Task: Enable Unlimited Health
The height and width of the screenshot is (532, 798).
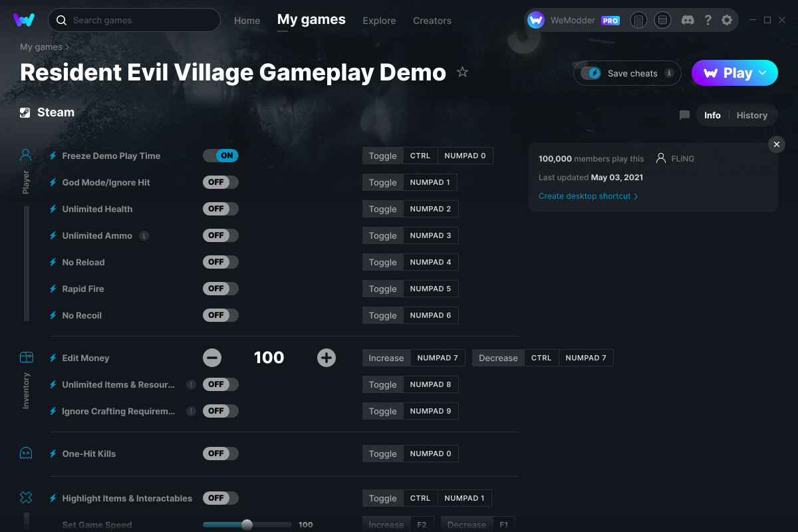Action: [221, 209]
